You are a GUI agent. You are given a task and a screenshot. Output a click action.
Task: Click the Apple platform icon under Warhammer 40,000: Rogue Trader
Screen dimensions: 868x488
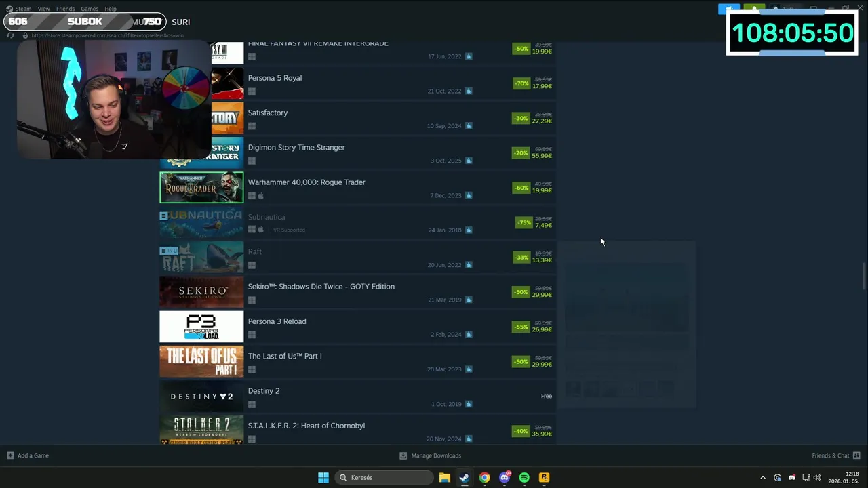(261, 196)
